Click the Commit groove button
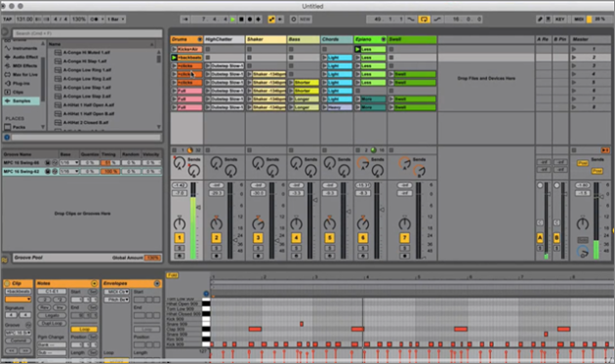The height and width of the screenshot is (364, 615). click(x=18, y=341)
